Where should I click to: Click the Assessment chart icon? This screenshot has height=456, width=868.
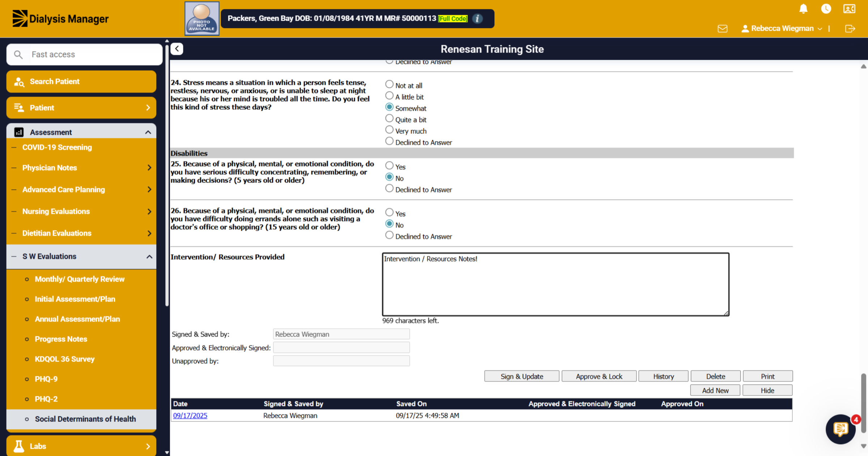[19, 132]
